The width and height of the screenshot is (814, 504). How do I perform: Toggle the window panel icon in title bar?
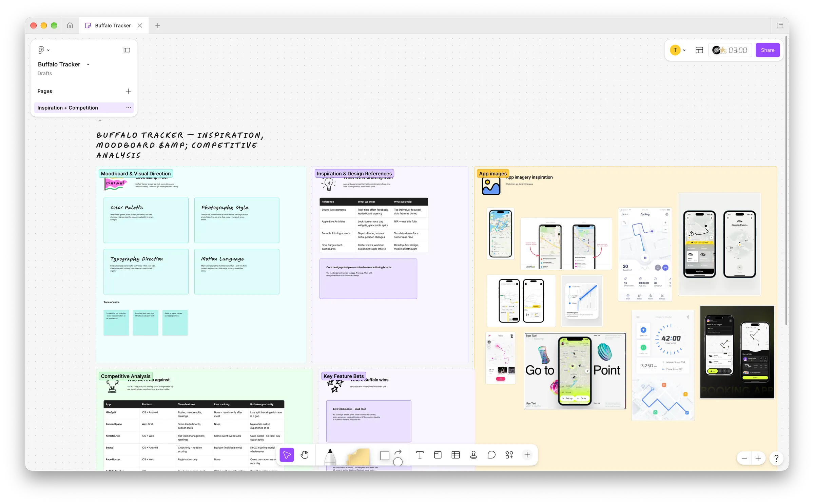[780, 25]
